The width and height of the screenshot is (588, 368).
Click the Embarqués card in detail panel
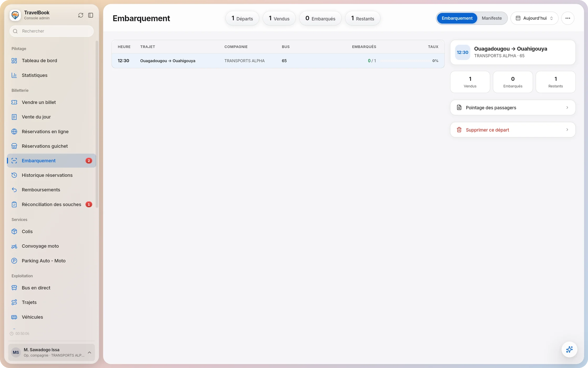pos(513,82)
